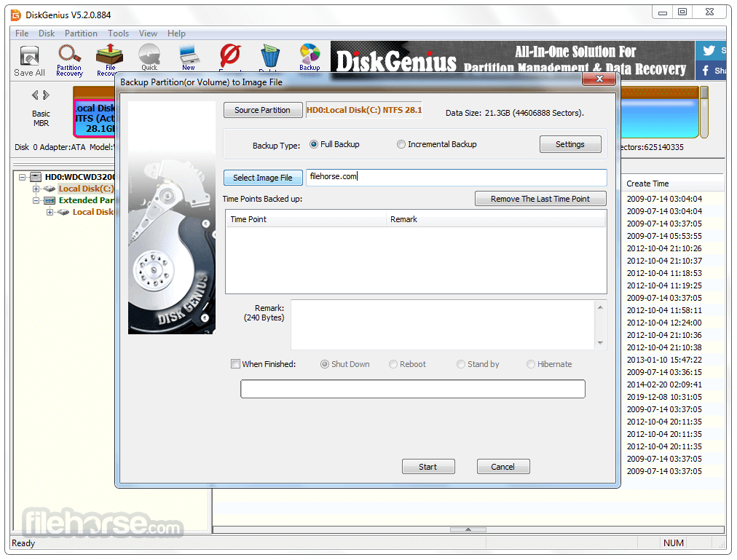Close the Backup Partition dialog
This screenshot has height=560, width=737.
599,79
